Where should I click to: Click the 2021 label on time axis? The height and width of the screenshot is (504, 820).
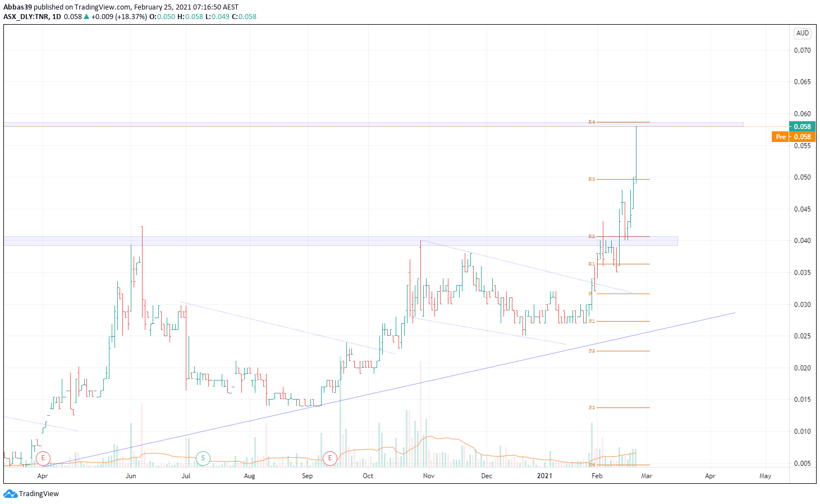(x=544, y=476)
